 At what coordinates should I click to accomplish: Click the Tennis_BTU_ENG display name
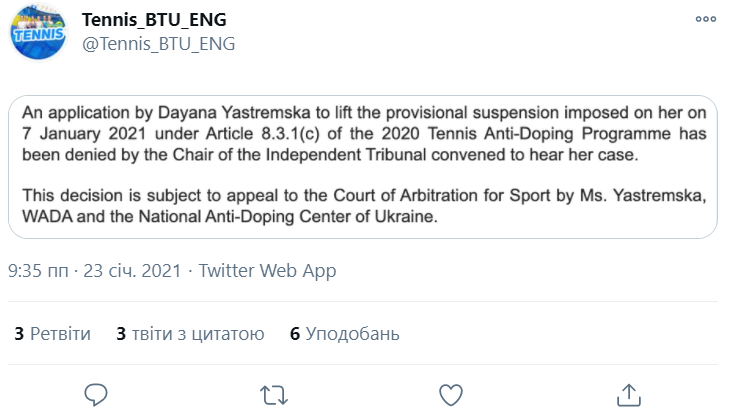click(x=154, y=20)
